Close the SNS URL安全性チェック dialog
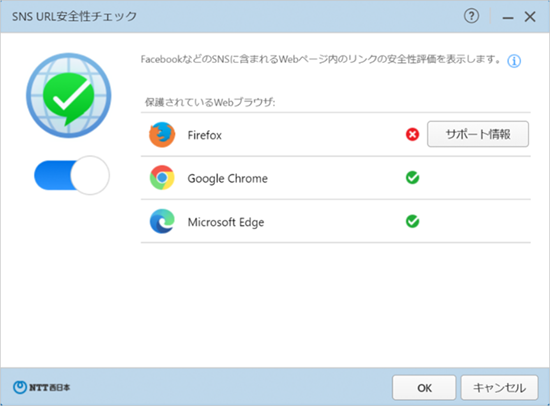Viewport: 550px width, 406px height. (530, 16)
